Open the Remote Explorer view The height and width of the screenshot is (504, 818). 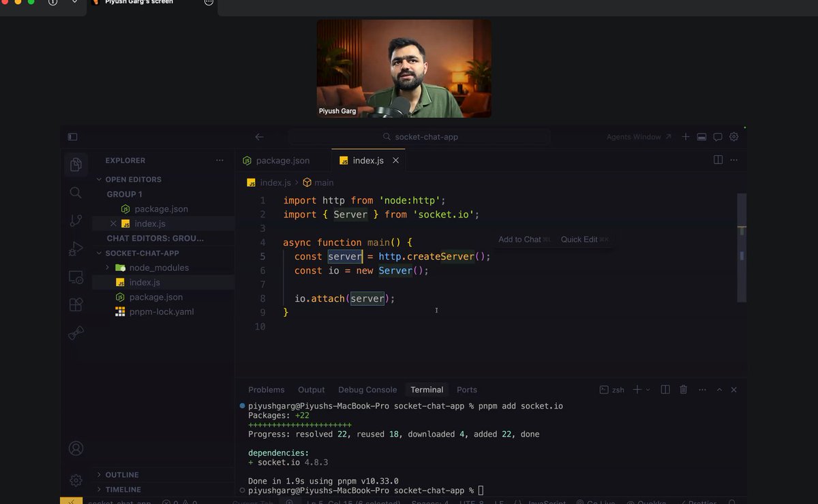(76, 277)
